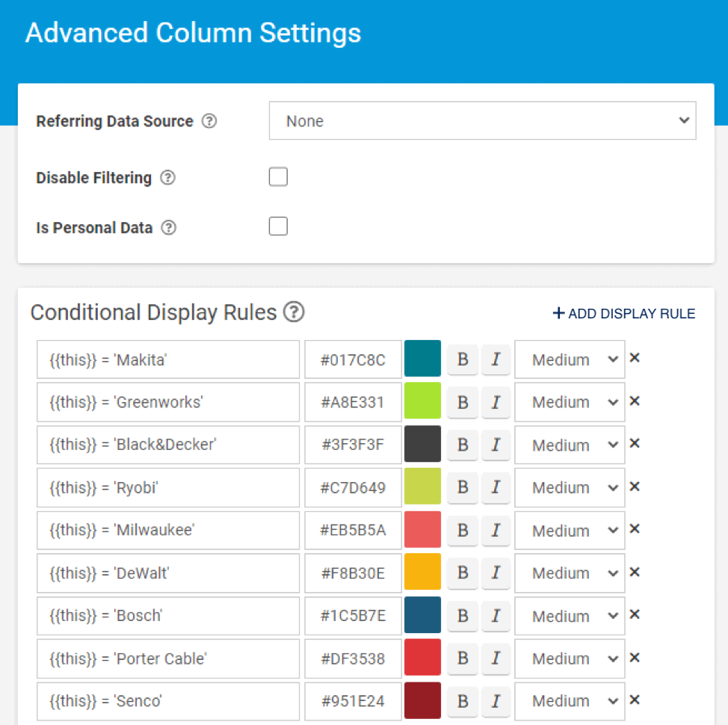Open help for Conditional Display Rules
This screenshot has width=728, height=725.
(x=294, y=312)
